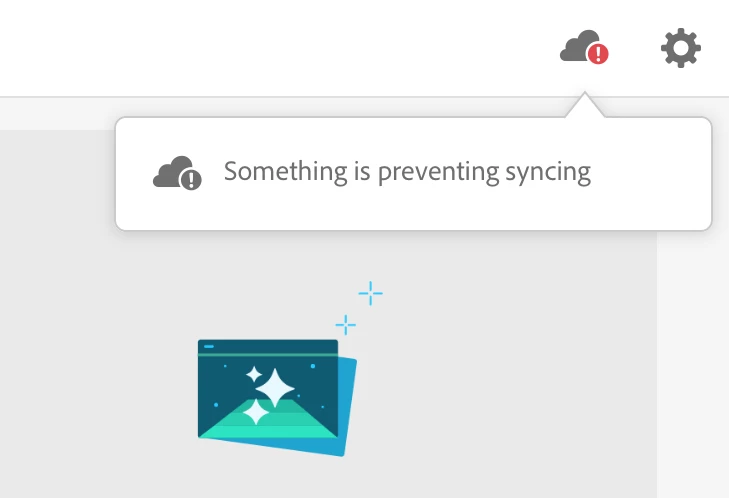Click the lower blue plus sparkle

tap(345, 325)
